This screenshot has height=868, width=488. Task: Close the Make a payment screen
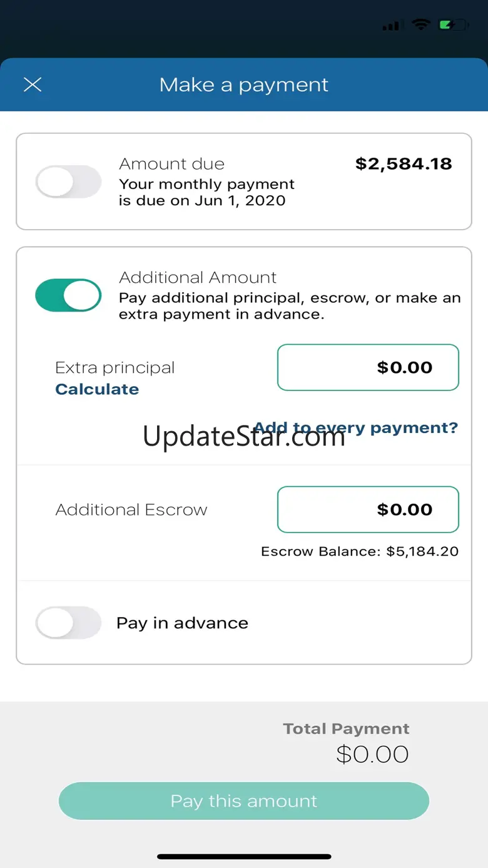33,84
